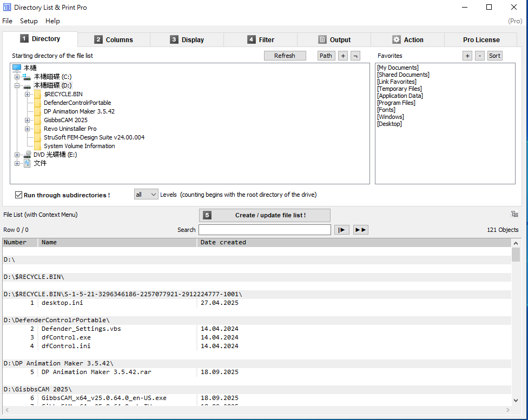Click the file list vertical scrollbar thumb
Image resolution: width=528 pixels, height=420 pixels.
point(516,255)
